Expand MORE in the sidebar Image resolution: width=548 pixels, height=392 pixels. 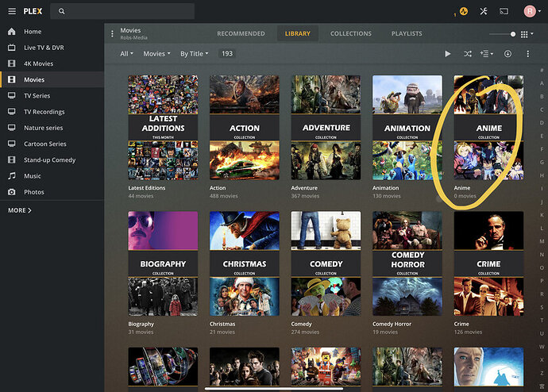coord(20,210)
